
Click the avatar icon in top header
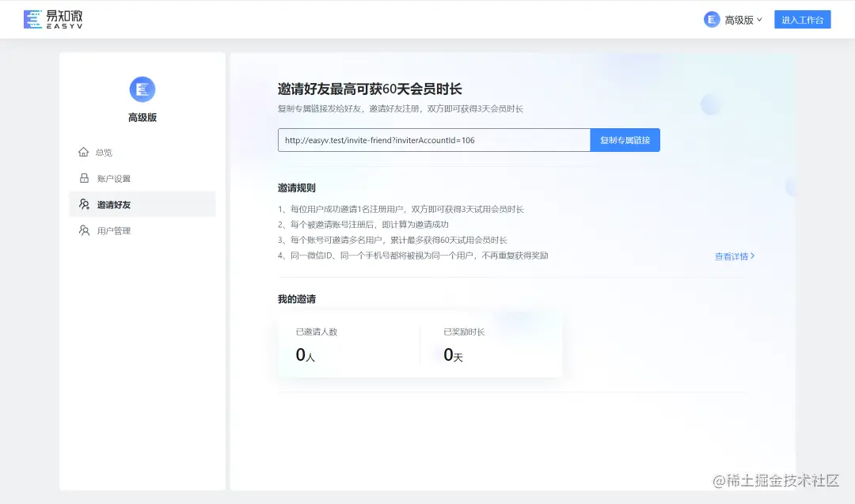tap(712, 20)
